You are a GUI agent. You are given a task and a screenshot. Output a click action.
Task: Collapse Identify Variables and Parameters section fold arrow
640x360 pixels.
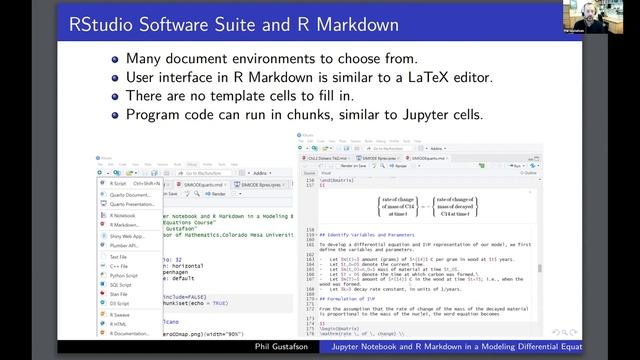click(x=317, y=235)
